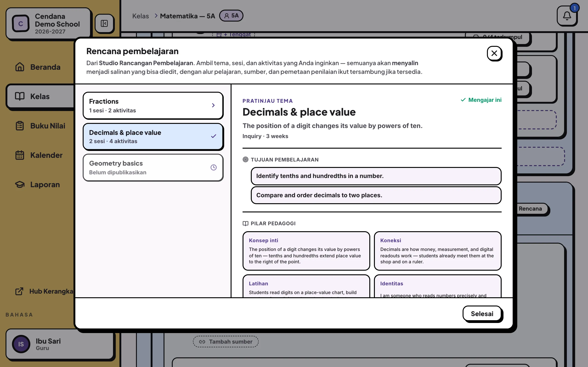This screenshot has width=588, height=367.
Task: Click the 5A class badge
Action: (231, 16)
